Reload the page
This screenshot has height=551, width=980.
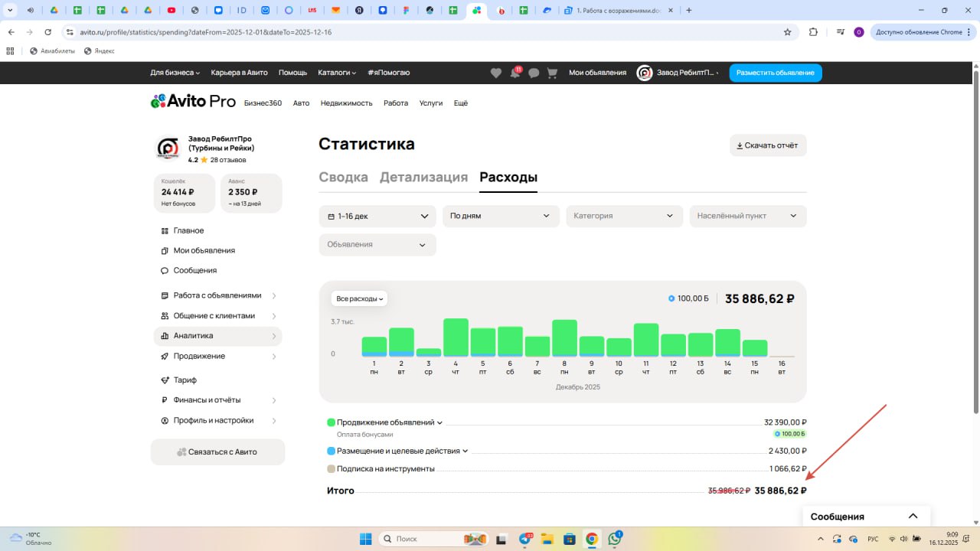coord(48,32)
